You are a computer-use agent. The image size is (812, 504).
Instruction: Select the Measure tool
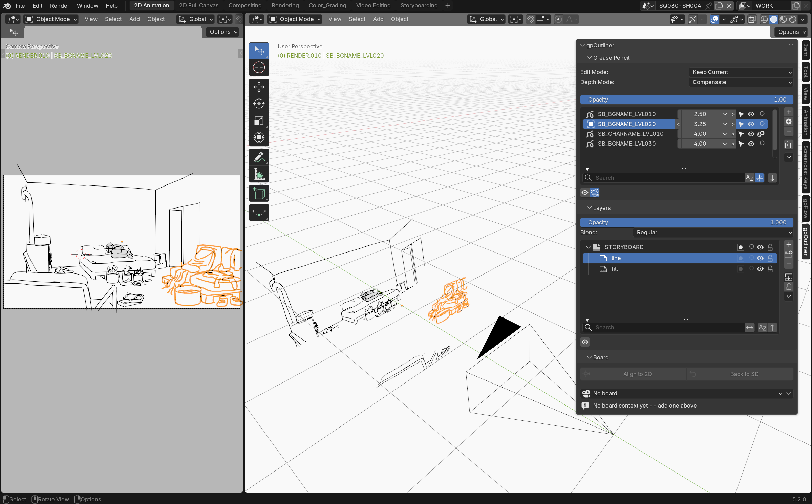click(x=259, y=174)
